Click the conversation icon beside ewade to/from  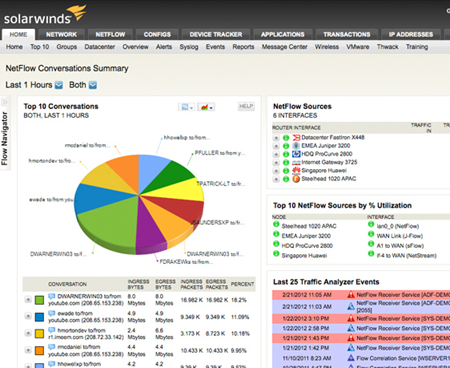pos(52,313)
